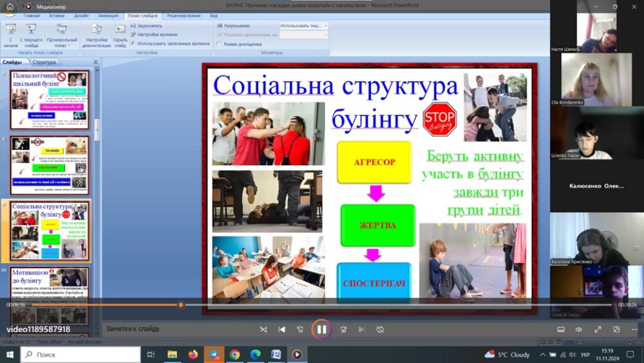Jump to the next track

[x=361, y=329]
